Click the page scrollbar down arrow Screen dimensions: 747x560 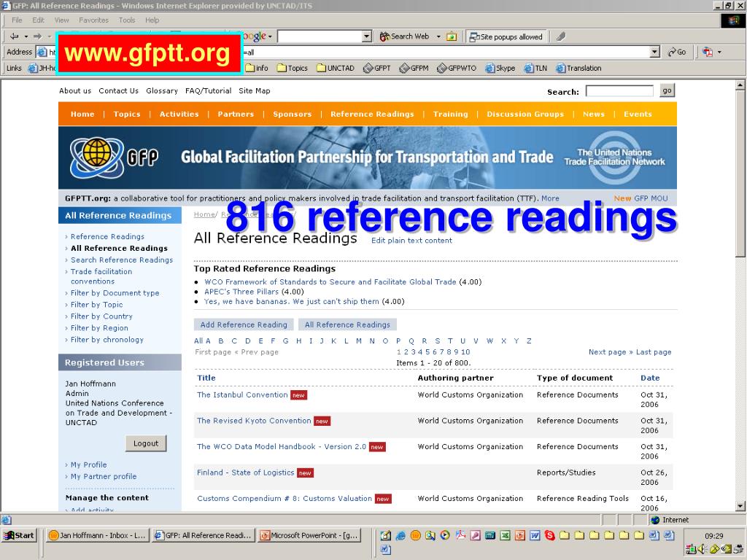point(740,506)
